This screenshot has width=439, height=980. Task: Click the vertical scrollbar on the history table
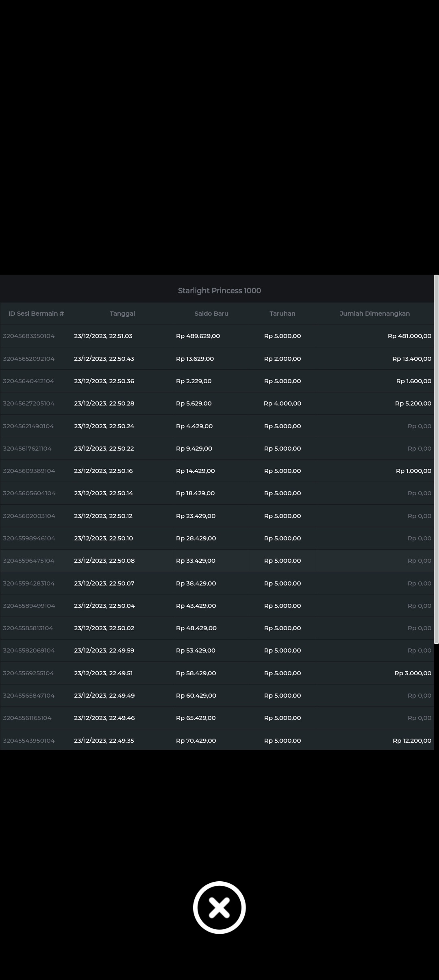coord(436,459)
